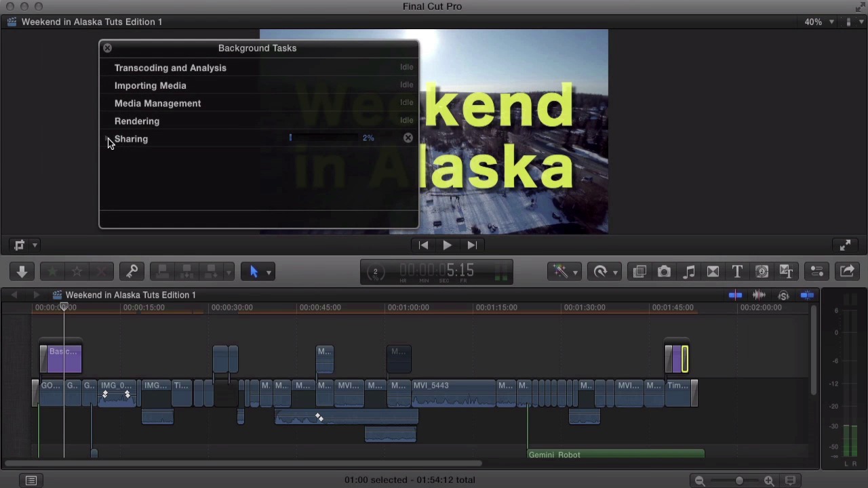Select the MVI_5443 clip in timeline
868x488 pixels.
pyautogui.click(x=454, y=392)
